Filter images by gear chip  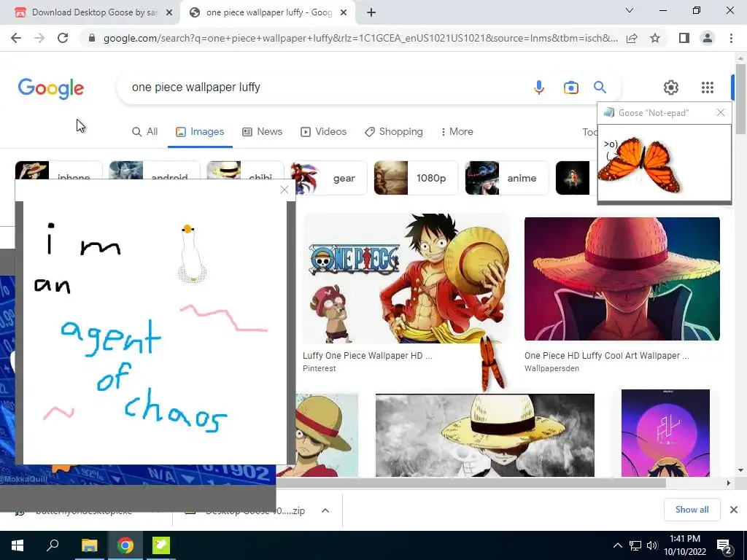329,178
